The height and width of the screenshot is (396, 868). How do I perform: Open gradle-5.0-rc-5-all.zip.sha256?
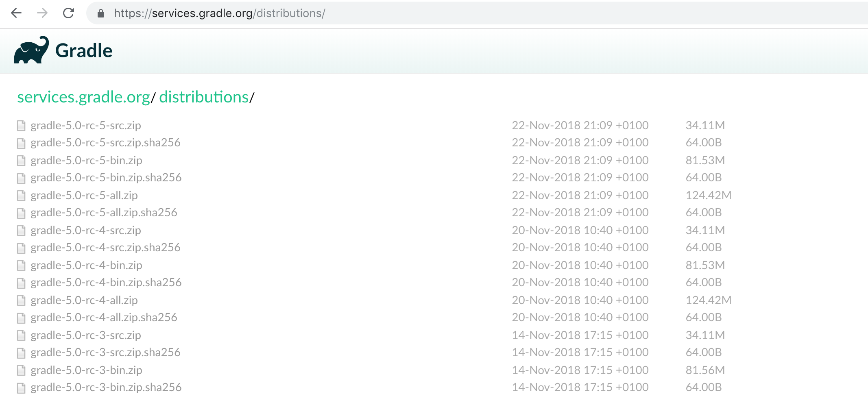(104, 212)
